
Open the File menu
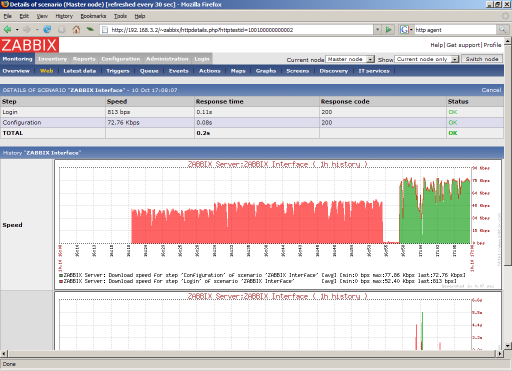(8, 16)
